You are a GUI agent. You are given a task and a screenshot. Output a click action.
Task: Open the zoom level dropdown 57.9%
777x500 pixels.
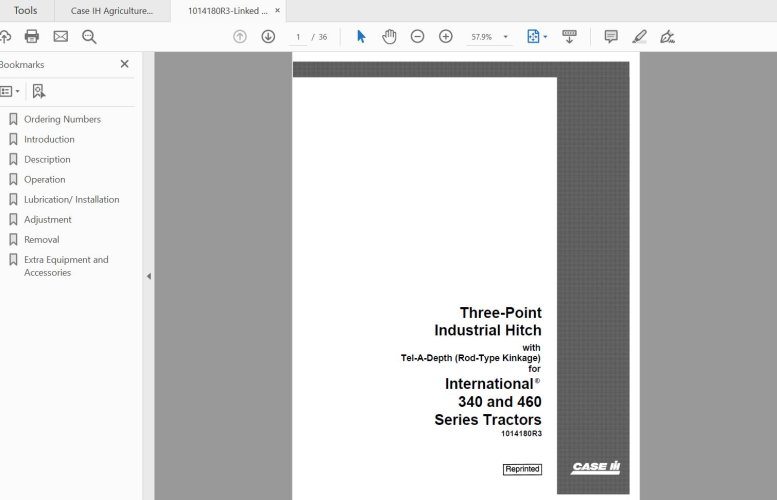(x=505, y=37)
